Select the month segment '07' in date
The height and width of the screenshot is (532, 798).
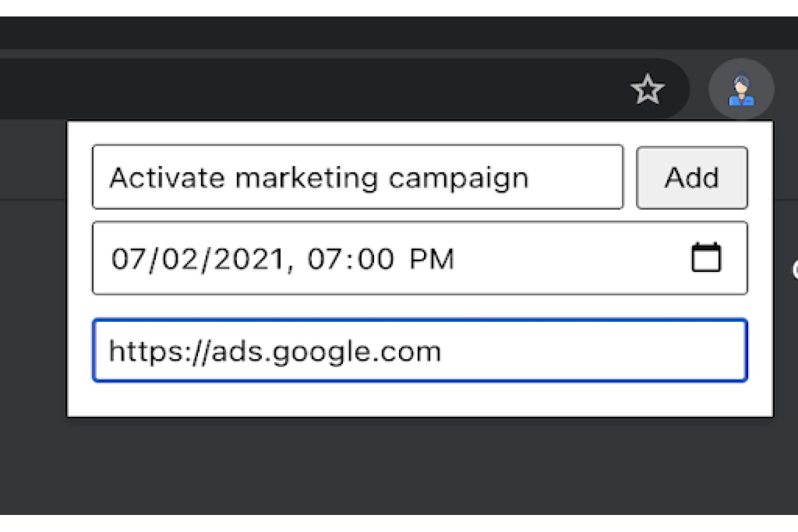click(x=128, y=260)
